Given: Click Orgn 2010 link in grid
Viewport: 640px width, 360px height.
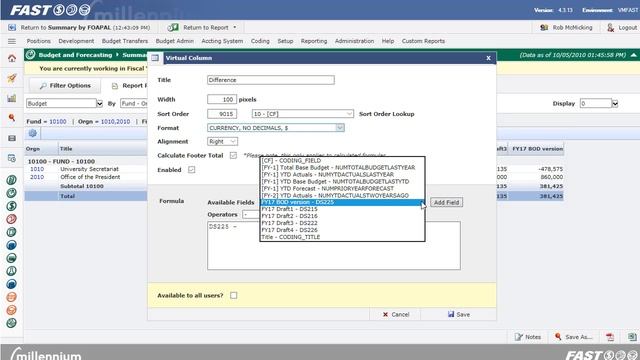Looking at the screenshot, I should click(x=37, y=177).
